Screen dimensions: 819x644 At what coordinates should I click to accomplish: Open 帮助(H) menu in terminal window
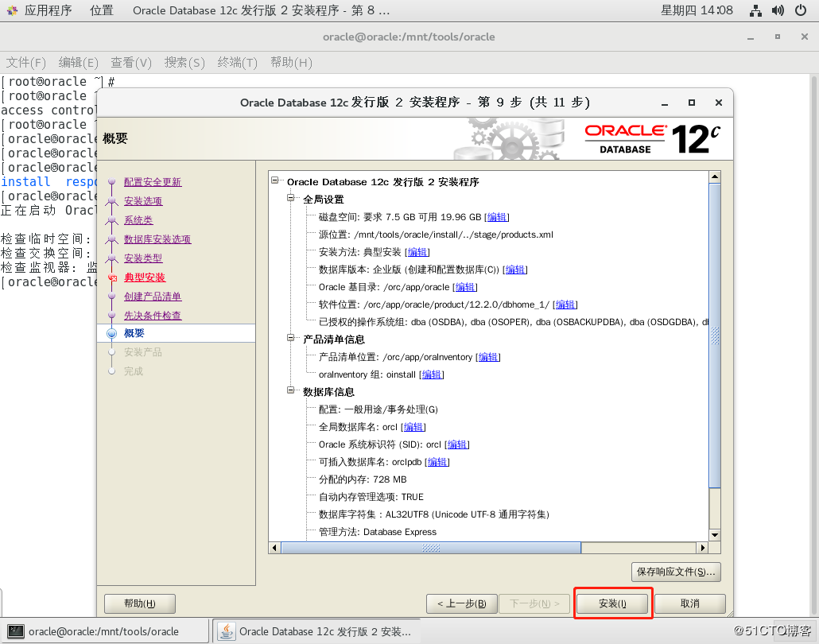291,63
